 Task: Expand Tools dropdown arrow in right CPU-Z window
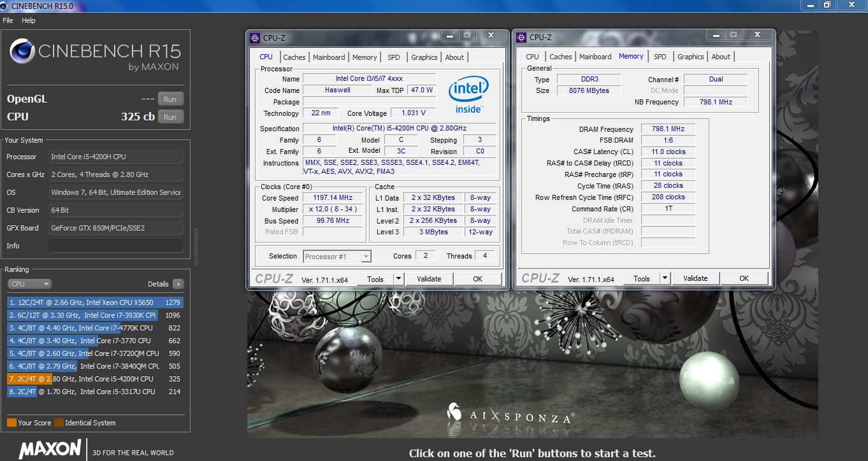(x=665, y=278)
